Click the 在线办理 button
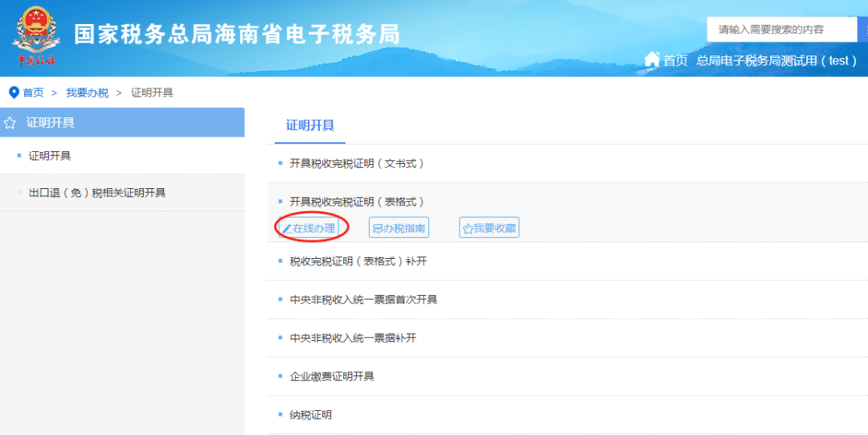 pyautogui.click(x=309, y=228)
